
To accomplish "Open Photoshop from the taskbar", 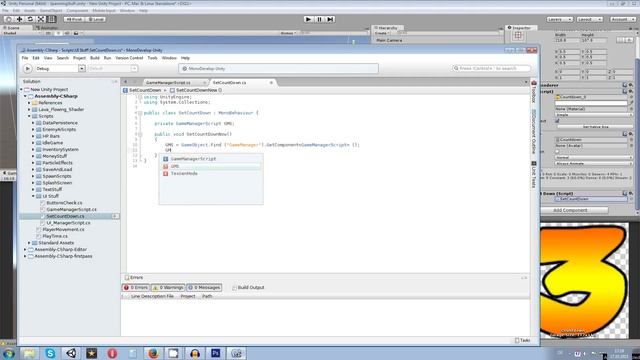I will click(x=216, y=353).
